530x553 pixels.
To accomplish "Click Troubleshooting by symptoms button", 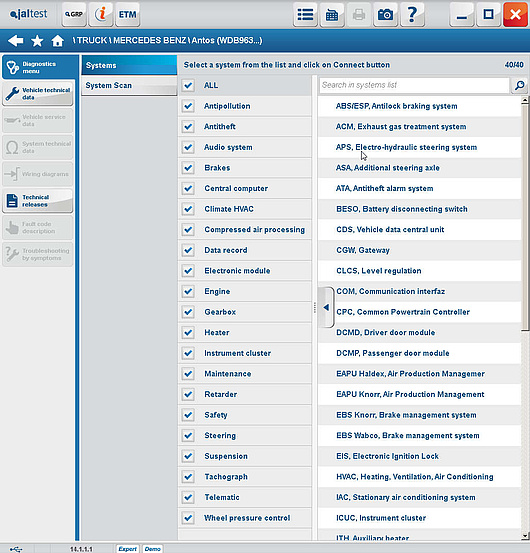I will pos(38,254).
